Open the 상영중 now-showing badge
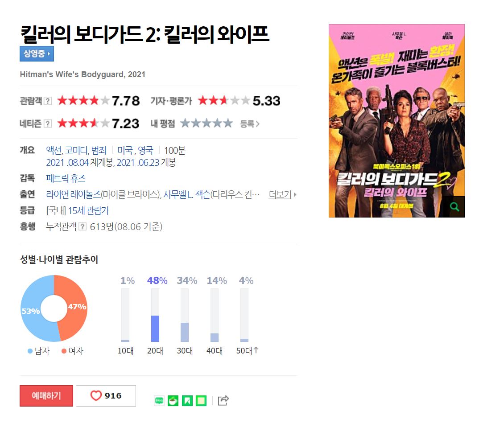 point(37,54)
